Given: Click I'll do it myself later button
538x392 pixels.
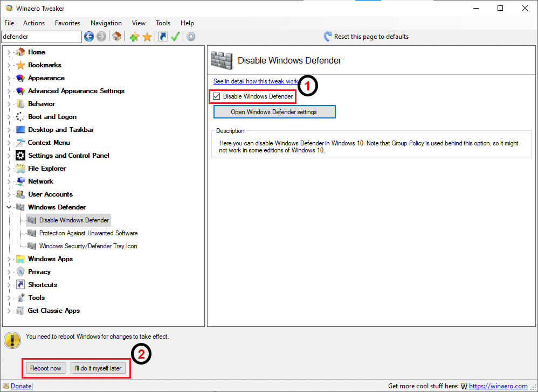Looking at the screenshot, I should pos(98,368).
